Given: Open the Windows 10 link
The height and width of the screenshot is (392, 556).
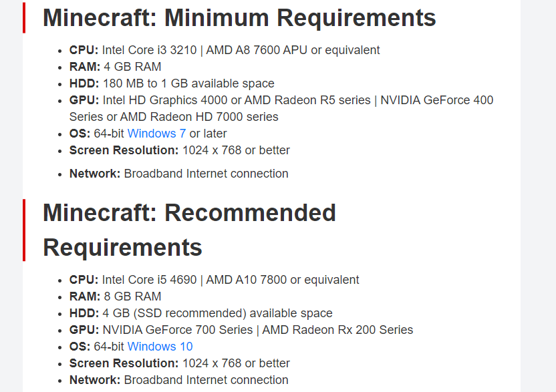Looking at the screenshot, I should (160, 347).
